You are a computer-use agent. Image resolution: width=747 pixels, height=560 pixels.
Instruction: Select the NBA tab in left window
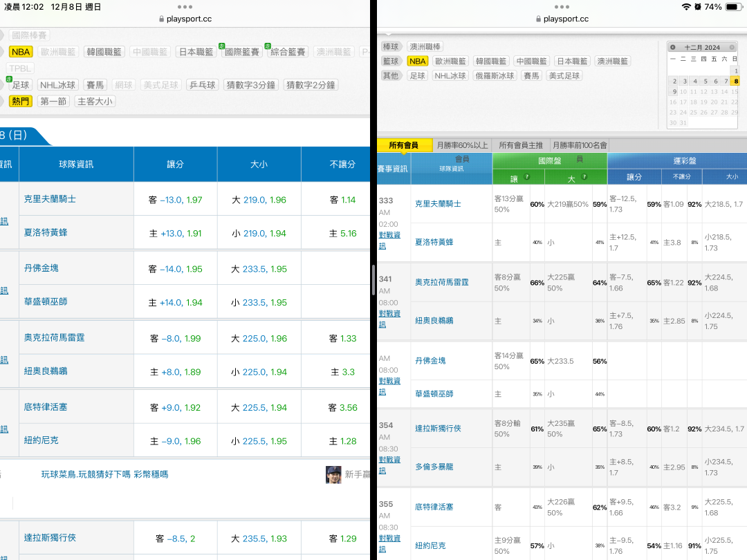[x=21, y=52]
